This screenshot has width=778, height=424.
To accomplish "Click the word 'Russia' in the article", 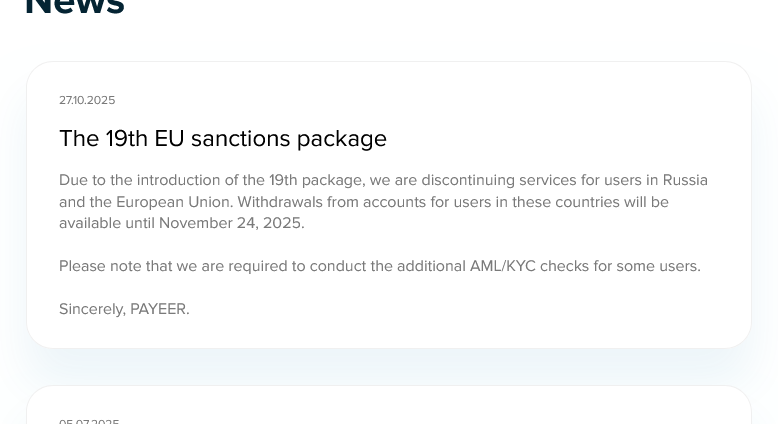I will tap(685, 180).
